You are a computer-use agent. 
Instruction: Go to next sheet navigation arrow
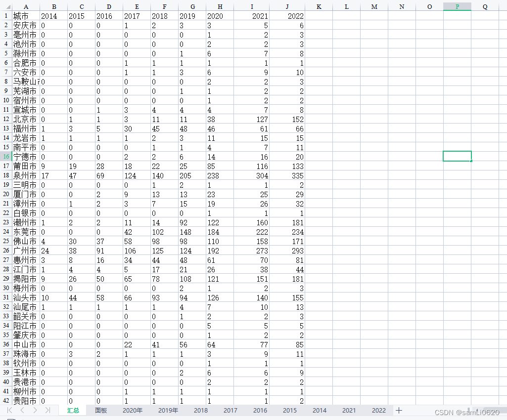click(x=35, y=410)
